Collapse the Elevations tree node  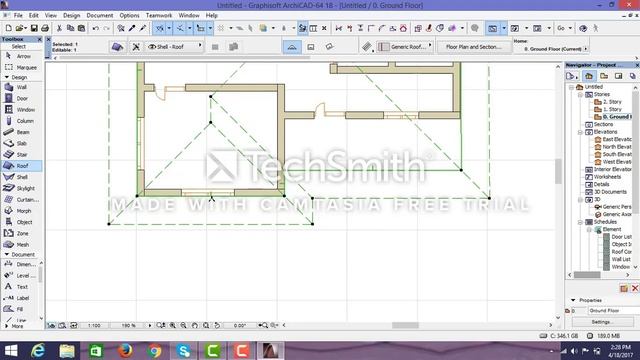(x=580, y=132)
